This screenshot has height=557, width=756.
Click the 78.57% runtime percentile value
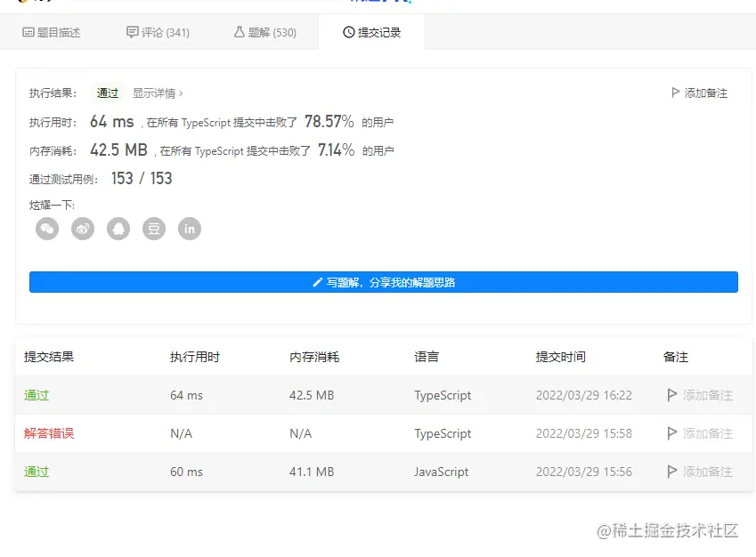329,121
